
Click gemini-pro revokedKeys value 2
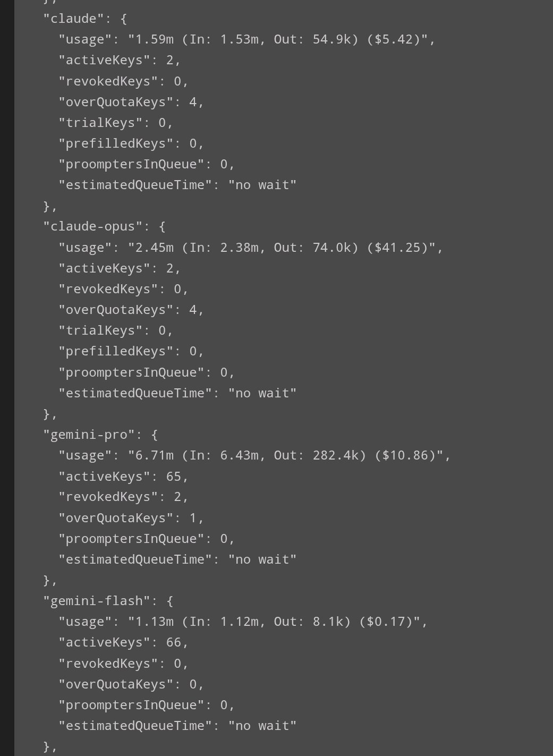[177, 497]
